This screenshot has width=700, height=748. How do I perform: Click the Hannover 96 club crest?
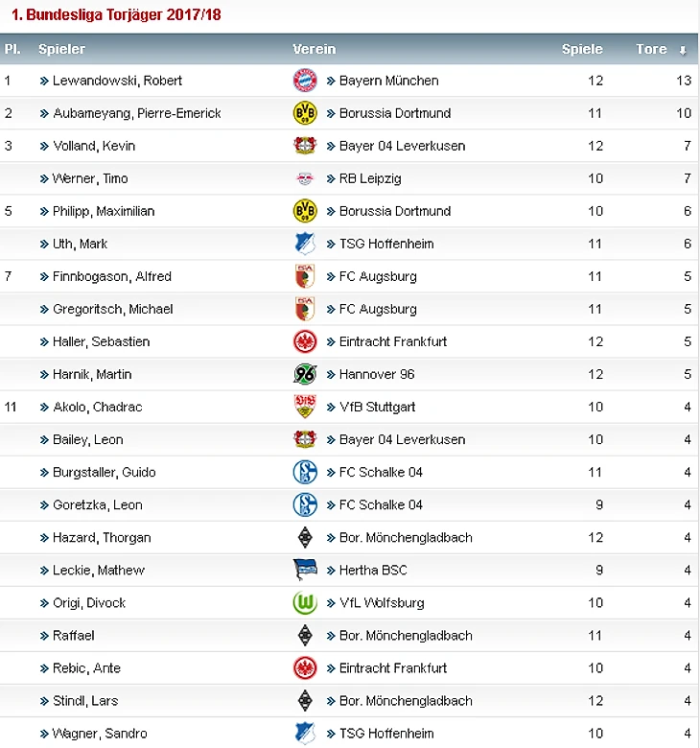305,374
